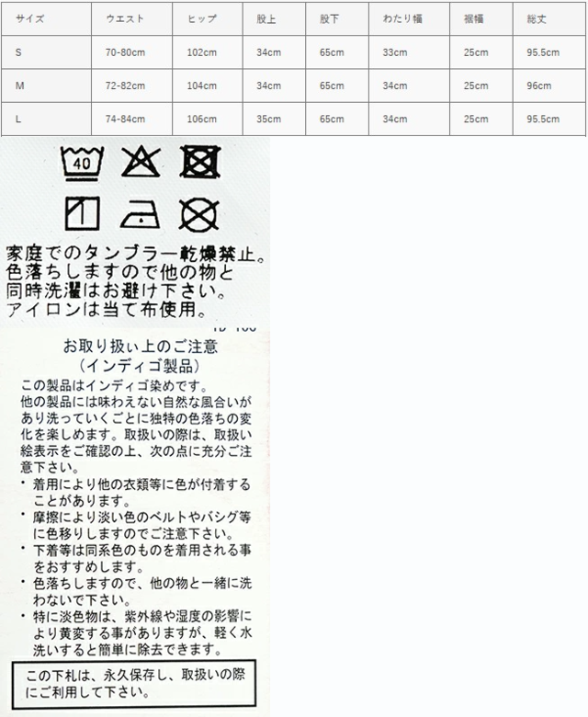Click the S size row label
588x717 pixels.
pyautogui.click(x=19, y=52)
